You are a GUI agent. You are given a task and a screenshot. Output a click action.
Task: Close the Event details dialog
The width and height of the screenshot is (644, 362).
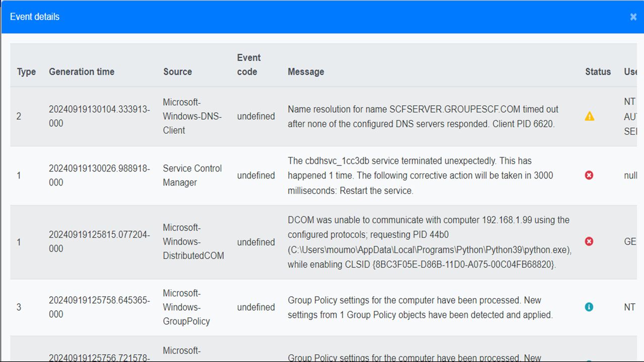633,17
